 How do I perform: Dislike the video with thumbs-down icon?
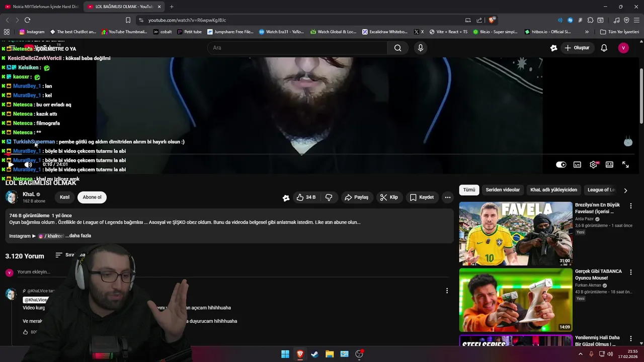coord(329,197)
